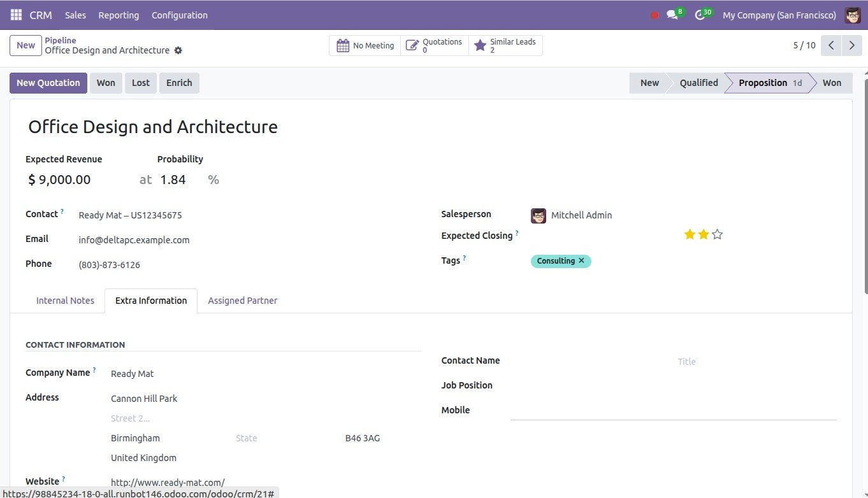Open company switcher My Company (San Francisco)
The height and width of the screenshot is (498, 868).
(x=779, y=15)
